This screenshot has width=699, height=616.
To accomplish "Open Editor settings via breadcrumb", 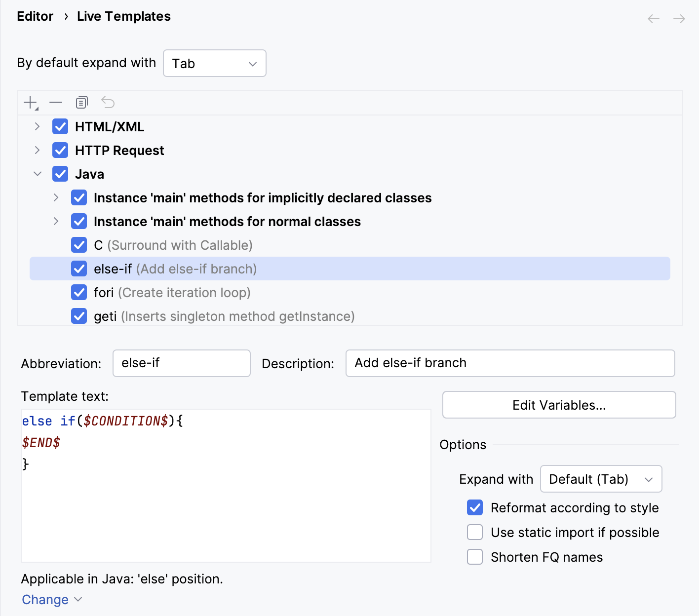I will 35,16.
